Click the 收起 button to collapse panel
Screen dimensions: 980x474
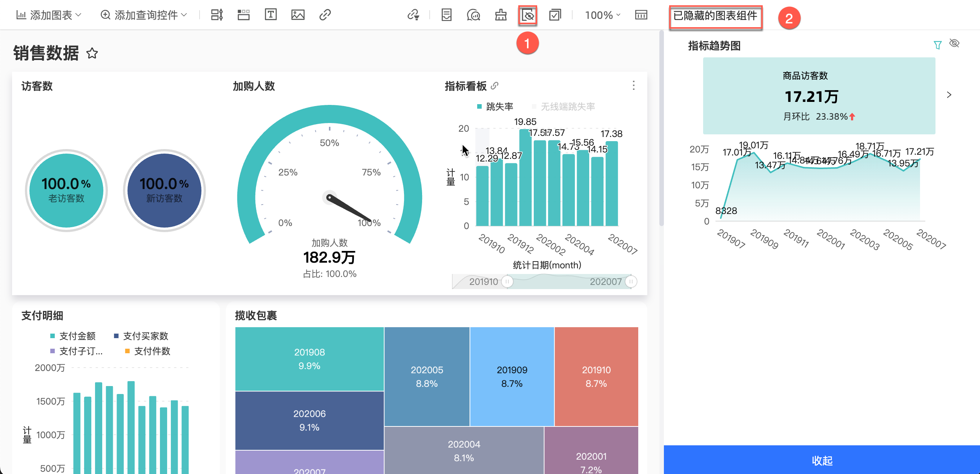pos(822,460)
